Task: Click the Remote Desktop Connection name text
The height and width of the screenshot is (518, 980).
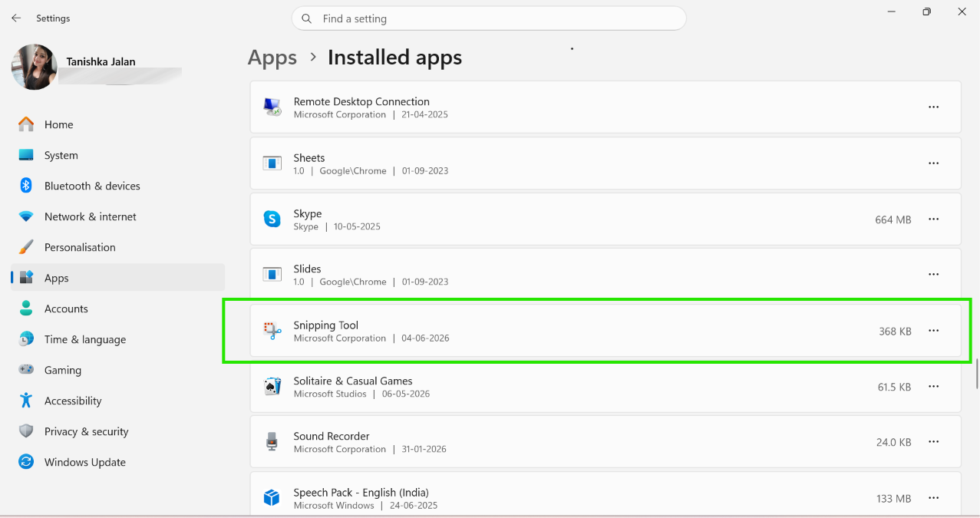Action: [x=361, y=101]
